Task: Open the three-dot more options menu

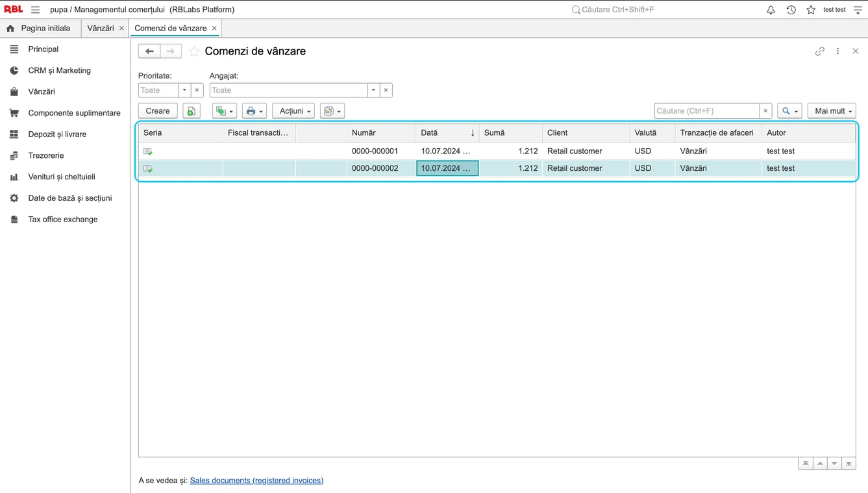Action: [x=837, y=51]
